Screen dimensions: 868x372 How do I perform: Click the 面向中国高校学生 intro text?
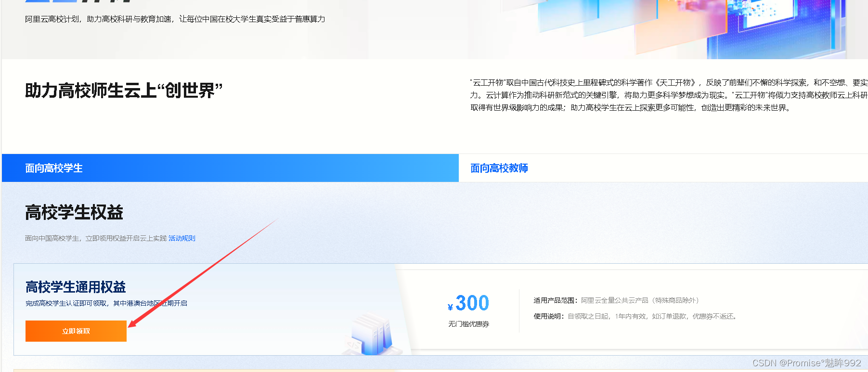96,238
